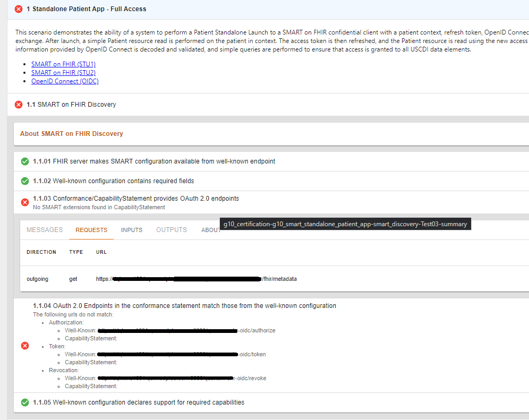Click the failure icon next to 1.1 SMART on FHIR Discovery

click(x=18, y=105)
